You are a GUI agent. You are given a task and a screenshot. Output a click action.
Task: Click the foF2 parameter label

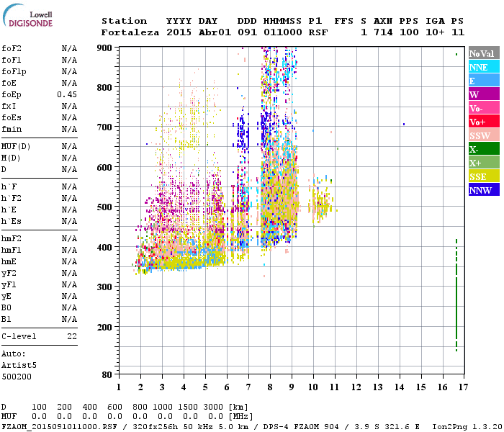12,48
